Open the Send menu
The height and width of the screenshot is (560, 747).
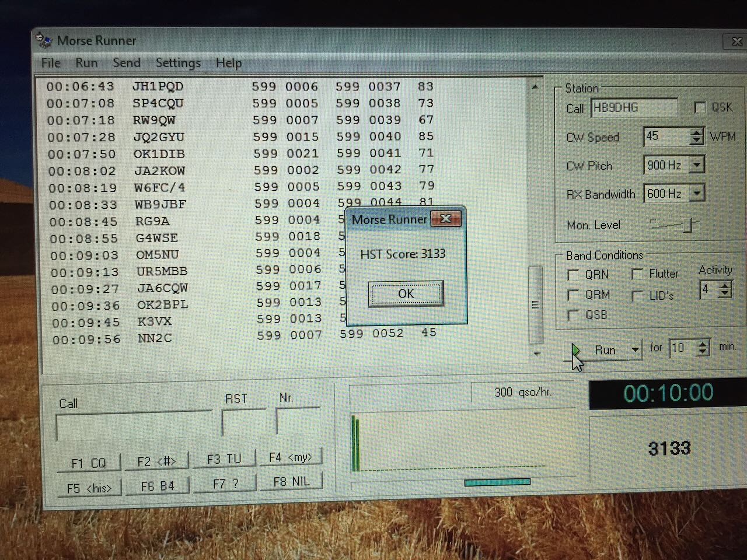pyautogui.click(x=127, y=63)
